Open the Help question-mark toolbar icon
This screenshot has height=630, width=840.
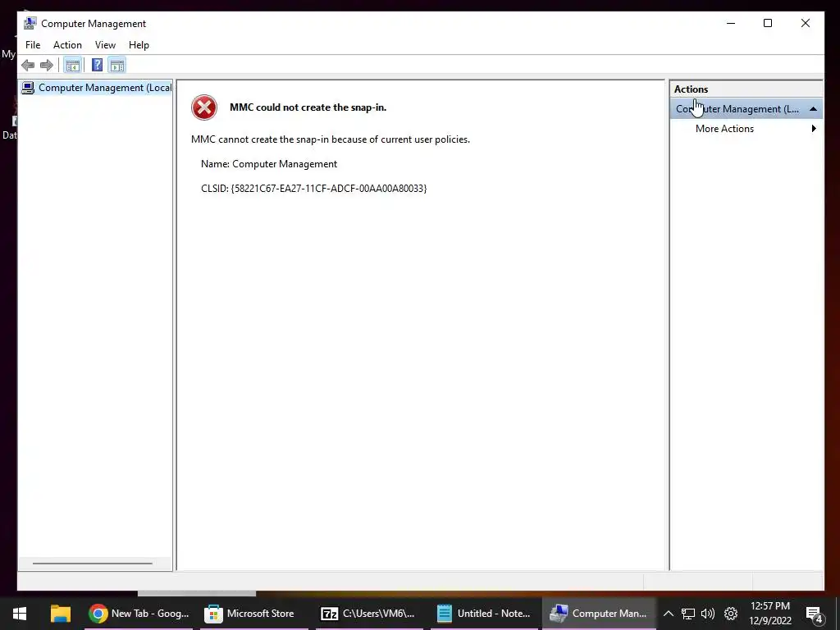click(97, 66)
